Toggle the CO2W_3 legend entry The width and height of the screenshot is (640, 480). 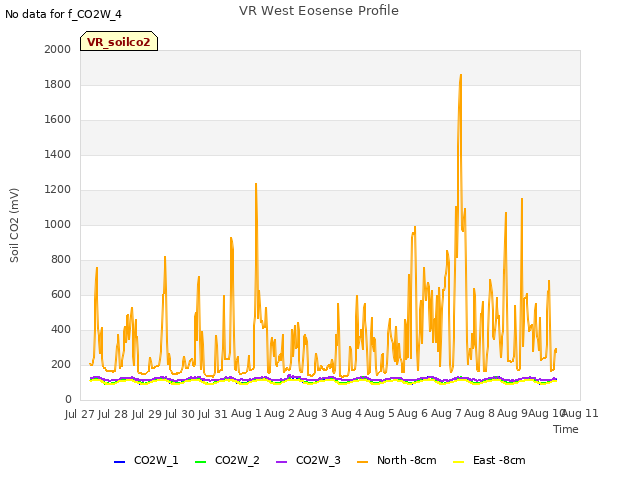coord(308,460)
